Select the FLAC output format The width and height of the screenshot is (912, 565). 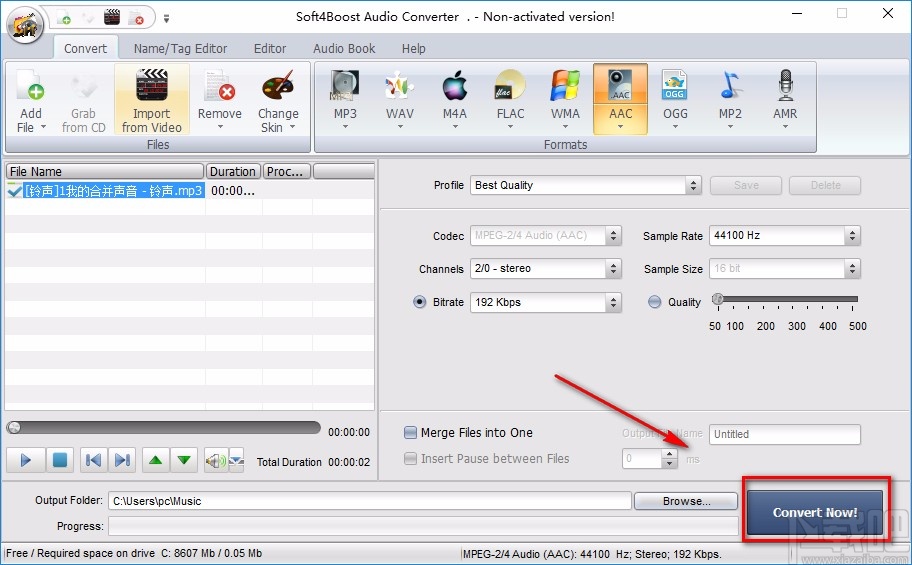(x=510, y=100)
